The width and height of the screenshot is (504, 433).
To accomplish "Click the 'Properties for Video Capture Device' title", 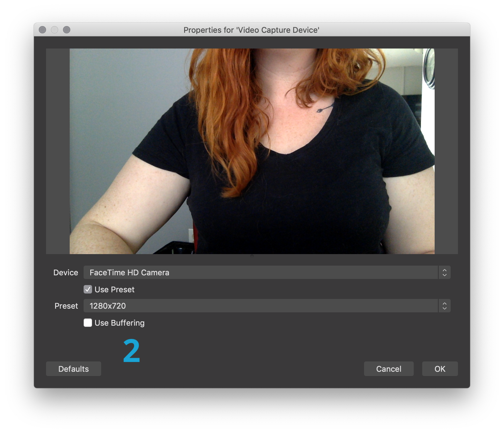I will click(251, 30).
